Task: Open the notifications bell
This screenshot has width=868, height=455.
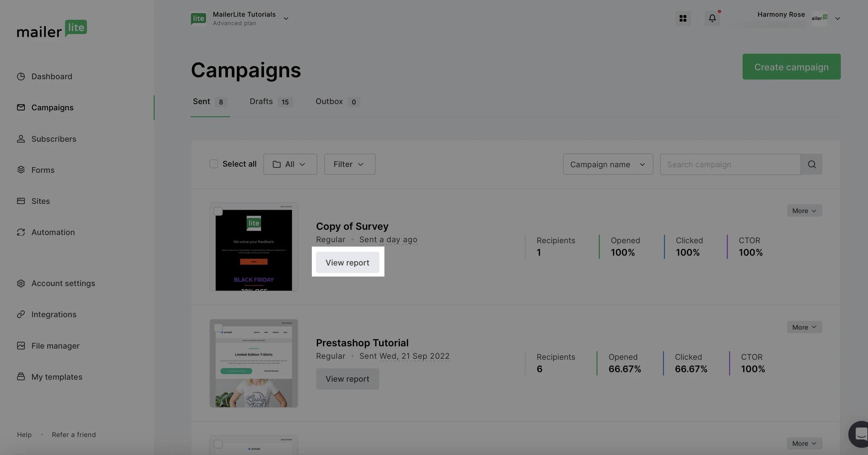Action: point(712,18)
